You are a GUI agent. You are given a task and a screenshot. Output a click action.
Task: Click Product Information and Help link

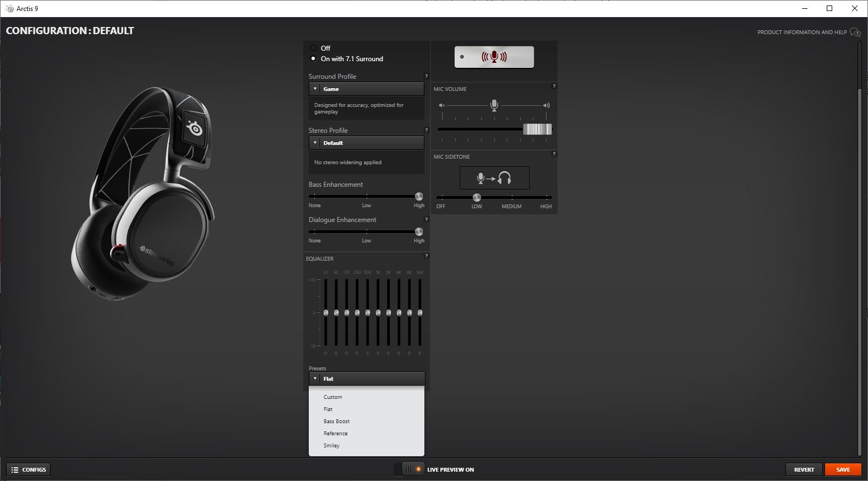(x=802, y=32)
